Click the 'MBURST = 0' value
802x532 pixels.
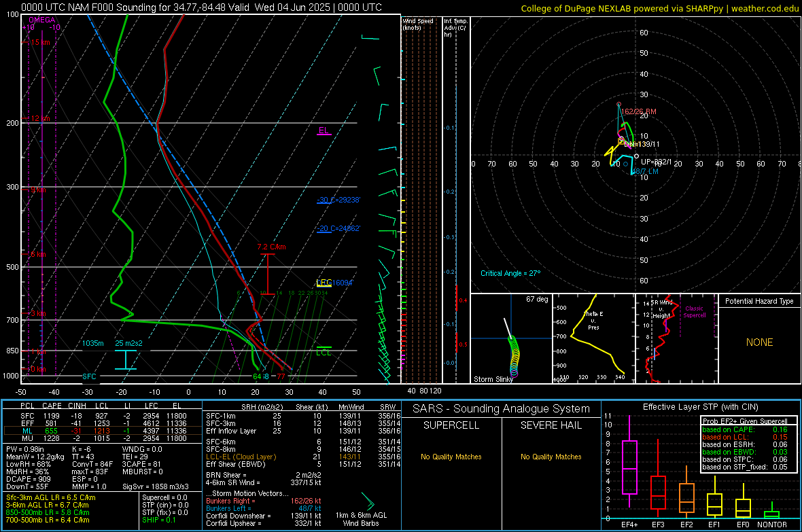pyautogui.click(x=143, y=472)
